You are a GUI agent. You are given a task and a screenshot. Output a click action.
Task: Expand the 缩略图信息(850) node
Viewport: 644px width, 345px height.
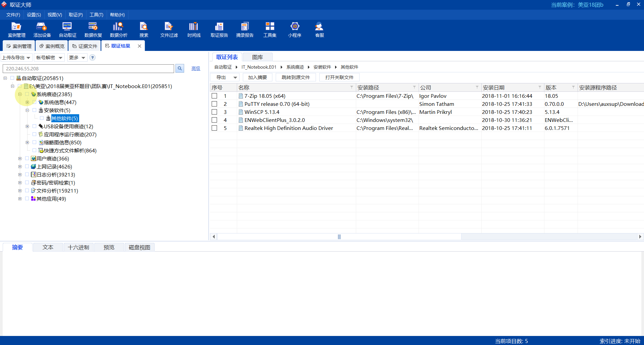[27, 142]
